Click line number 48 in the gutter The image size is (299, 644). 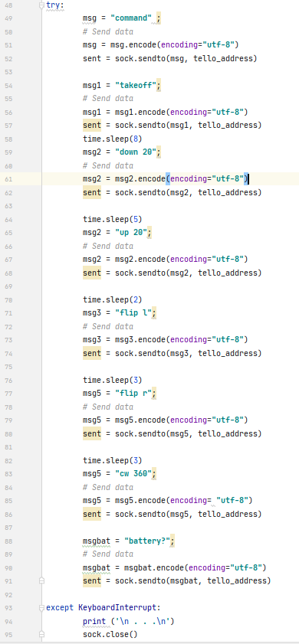(x=9, y=5)
